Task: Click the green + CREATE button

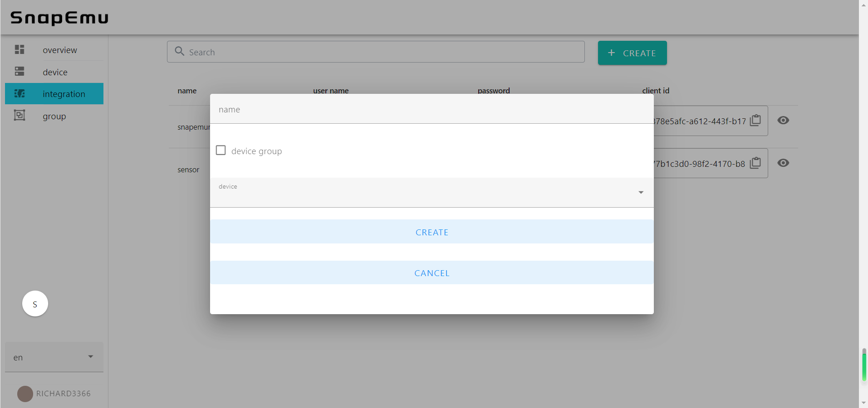Action: (632, 53)
